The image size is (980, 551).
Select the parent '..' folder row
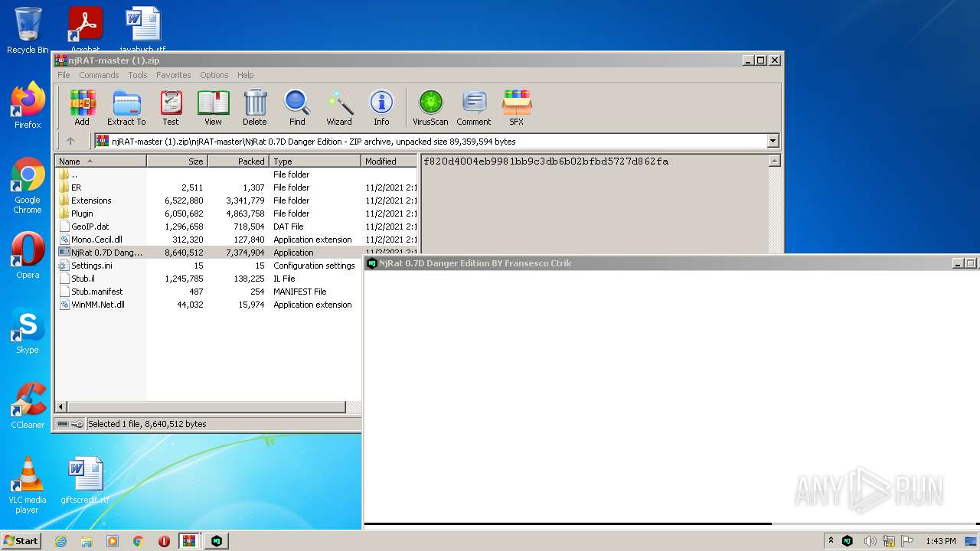pyautogui.click(x=237, y=174)
